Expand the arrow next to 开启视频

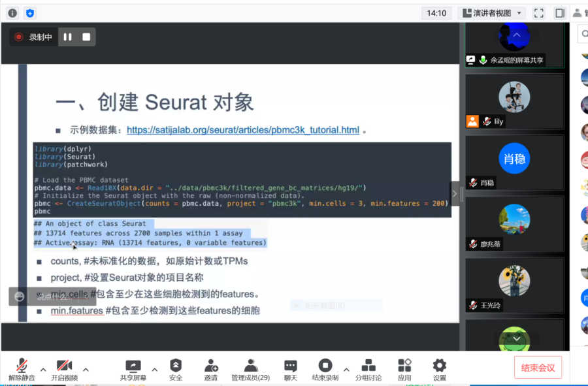click(x=86, y=369)
